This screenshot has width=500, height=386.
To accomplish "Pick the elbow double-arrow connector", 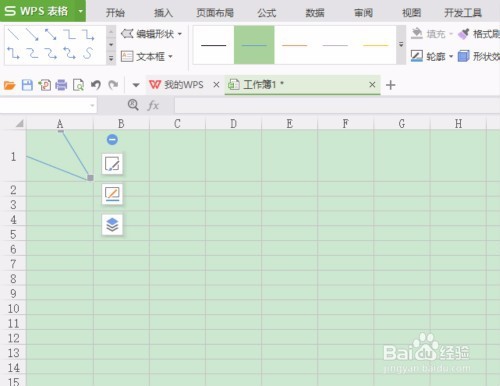I will [x=13, y=53].
